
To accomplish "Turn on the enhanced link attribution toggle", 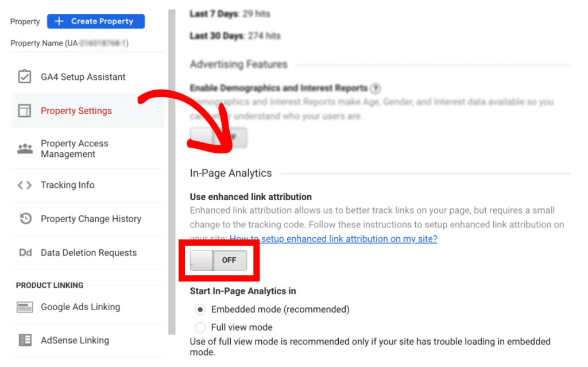I will (218, 260).
